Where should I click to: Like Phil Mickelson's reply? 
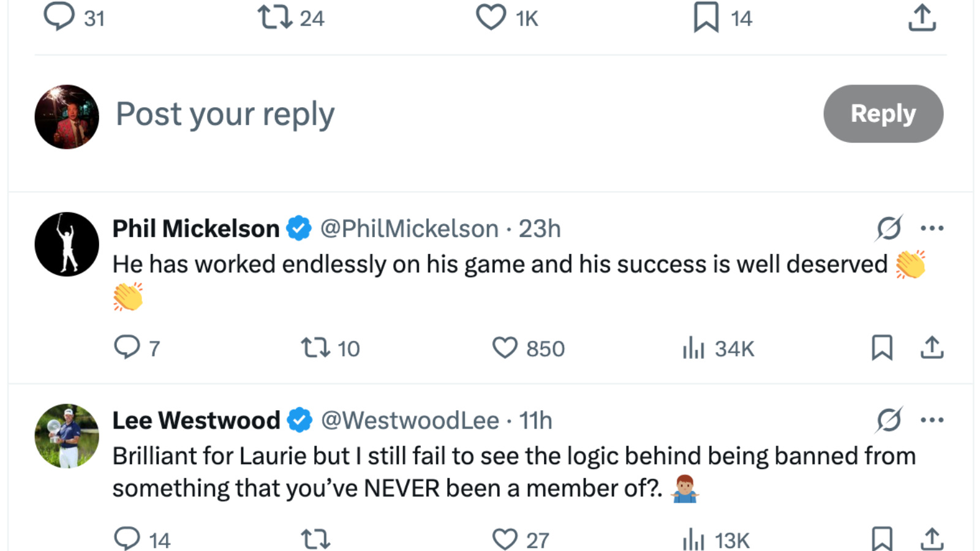[505, 348]
